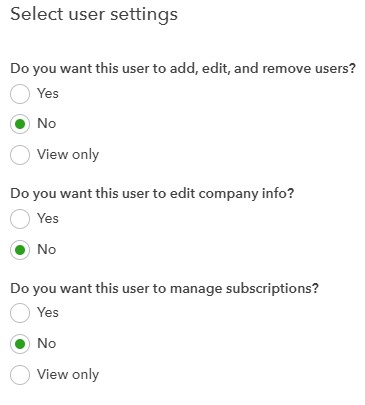Select Yes radio for add, edit, remove users
The image size is (365, 405).
point(20,94)
